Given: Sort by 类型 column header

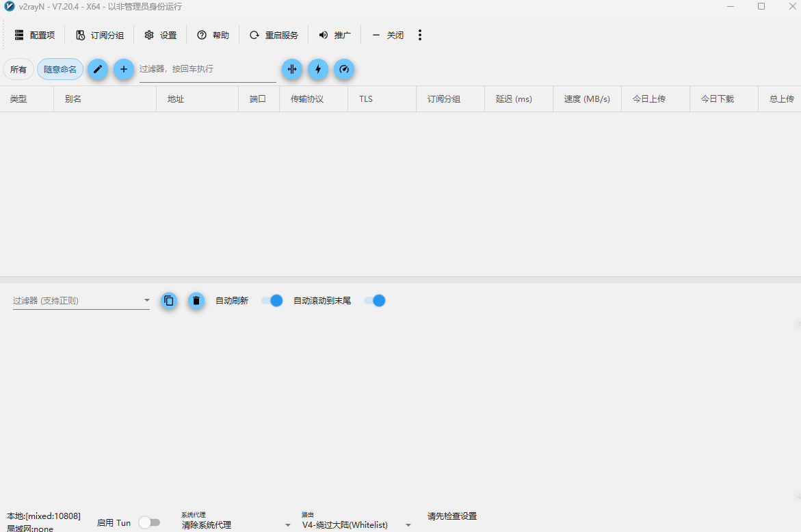Looking at the screenshot, I should pyautogui.click(x=27, y=99).
